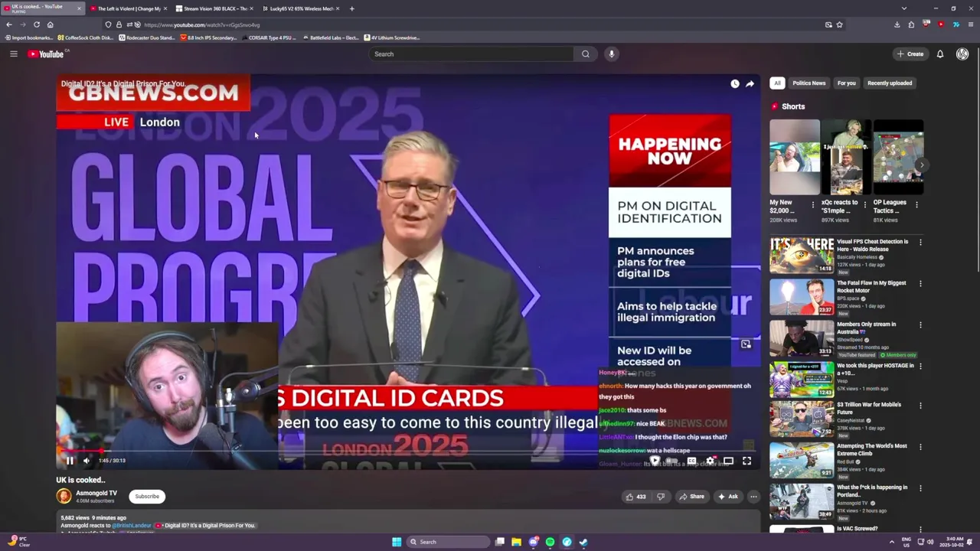Image resolution: width=980 pixels, height=551 pixels.
Task: Open Spotify from the taskbar
Action: (x=550, y=542)
